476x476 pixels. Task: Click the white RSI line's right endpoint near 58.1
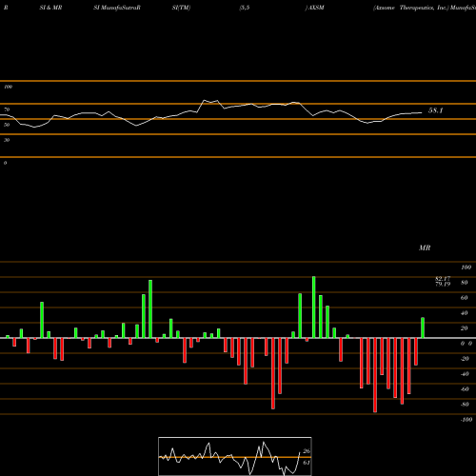(422, 112)
